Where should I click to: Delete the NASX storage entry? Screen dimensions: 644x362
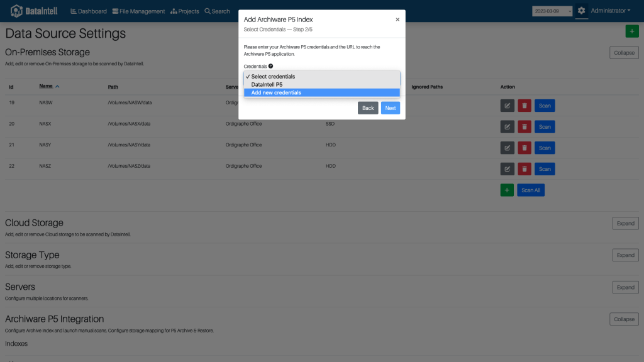(525, 127)
